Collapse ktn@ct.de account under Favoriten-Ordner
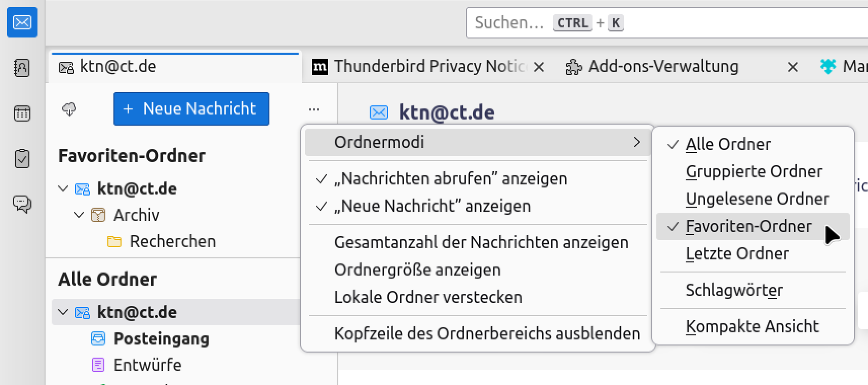The height and width of the screenshot is (385, 868). [x=63, y=188]
